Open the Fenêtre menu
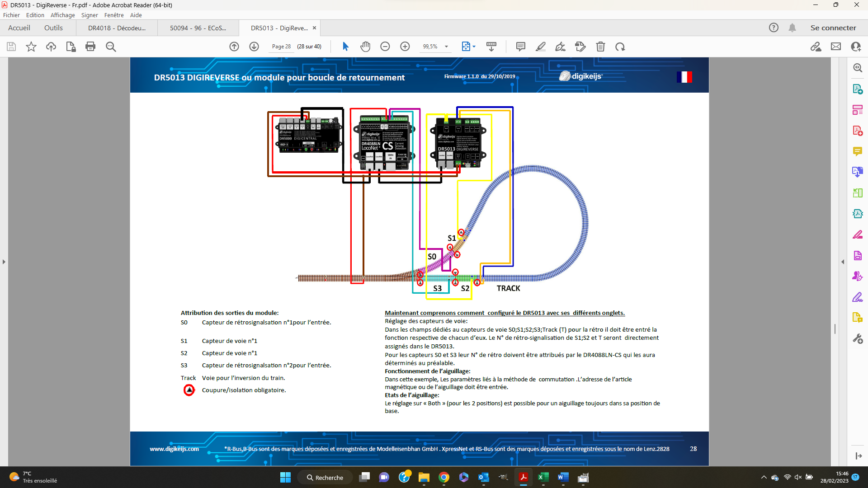868x488 pixels. 114,15
